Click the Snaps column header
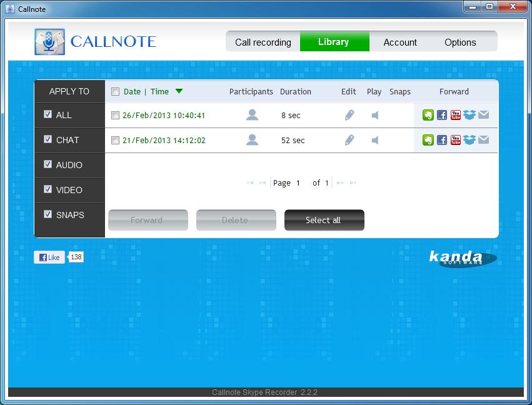Screen dimensions: 532x405 click(x=400, y=92)
